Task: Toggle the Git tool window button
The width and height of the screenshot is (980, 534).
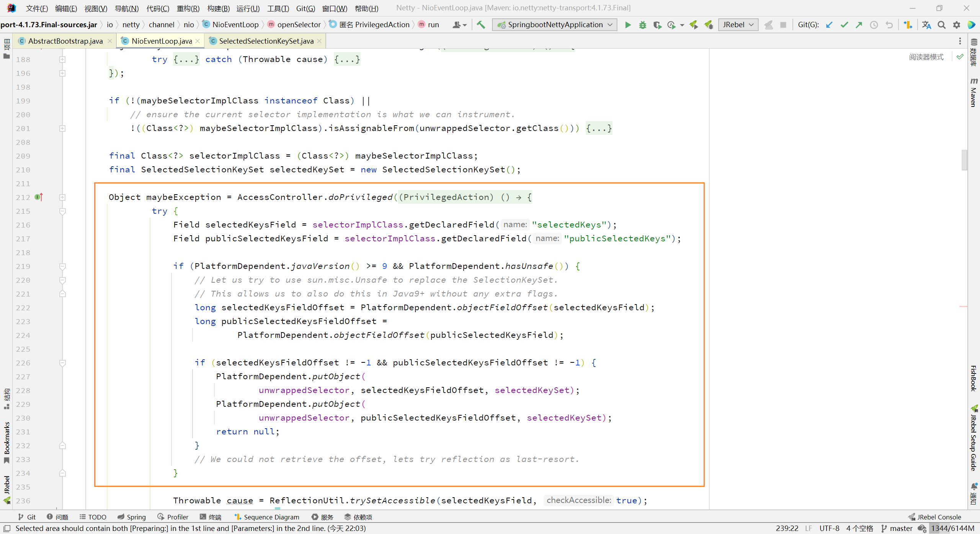Action: pyautogui.click(x=27, y=517)
